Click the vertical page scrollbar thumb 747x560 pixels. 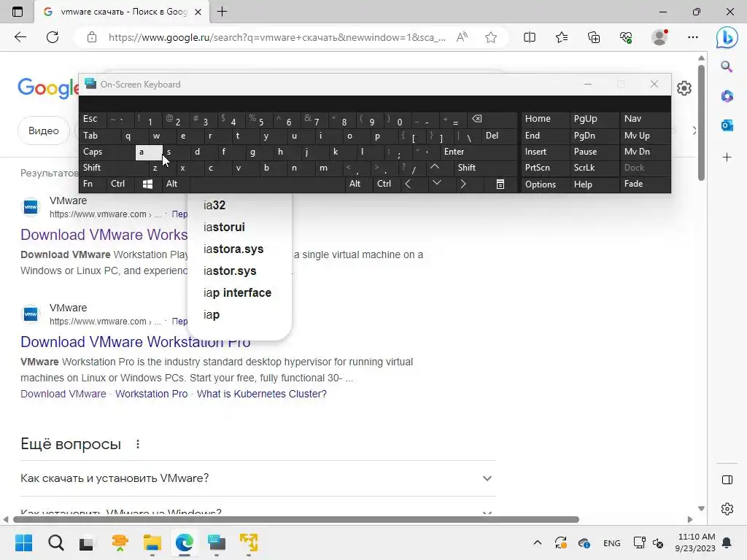701,122
